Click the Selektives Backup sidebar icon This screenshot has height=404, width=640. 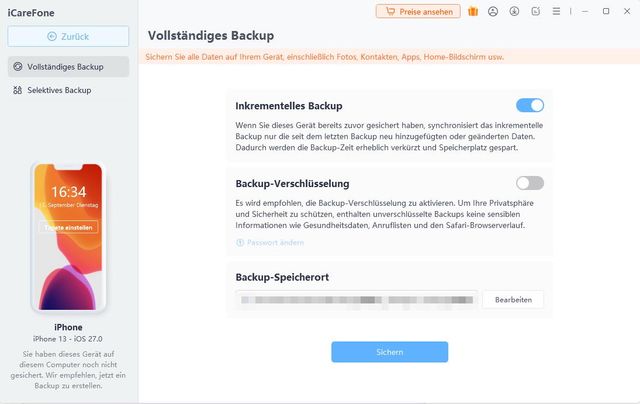tap(18, 90)
